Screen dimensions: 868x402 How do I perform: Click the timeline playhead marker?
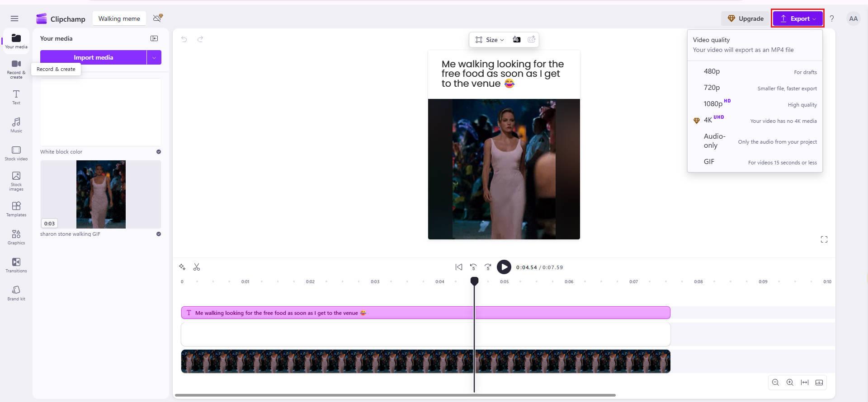pos(474,281)
